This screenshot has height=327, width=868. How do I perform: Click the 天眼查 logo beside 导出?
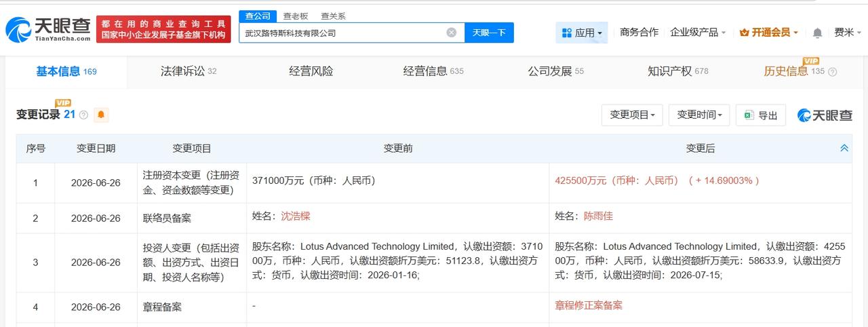(825, 115)
